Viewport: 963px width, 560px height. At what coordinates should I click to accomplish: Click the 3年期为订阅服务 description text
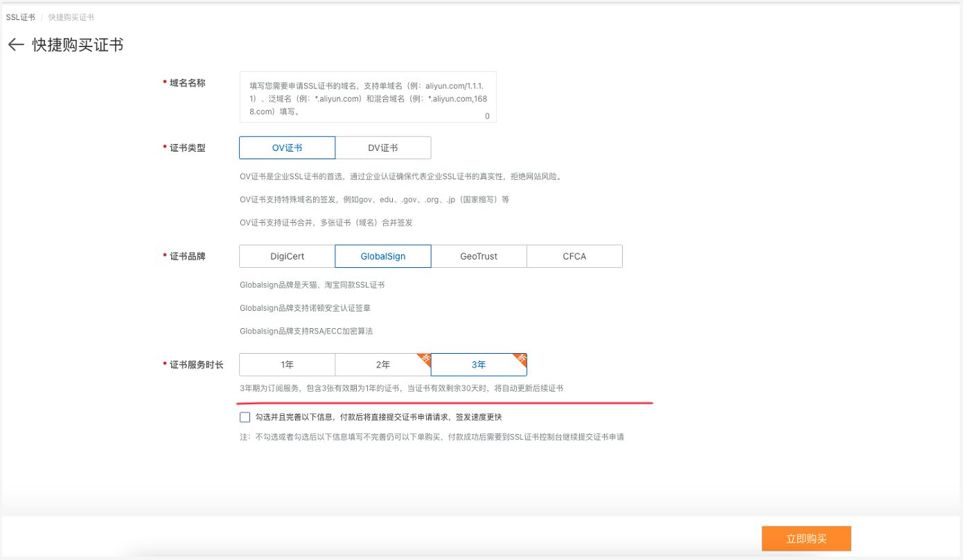401,388
